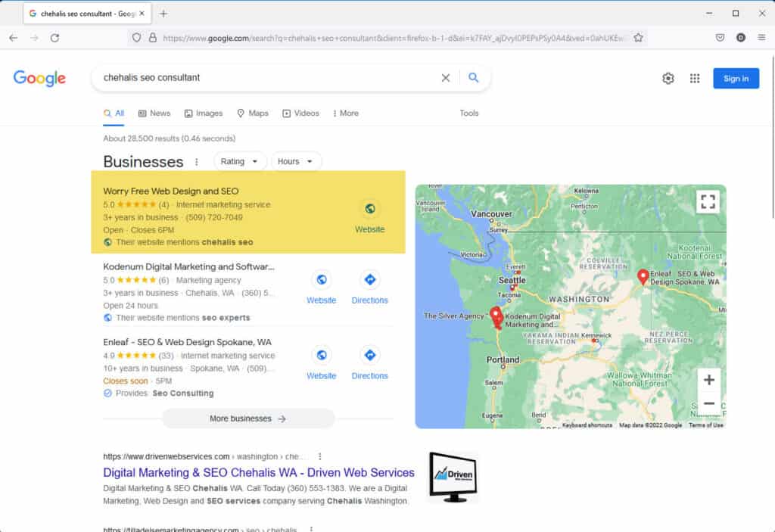Viewport: 775px width, 532px height.
Task: Switch to the News tab
Action: pyautogui.click(x=154, y=114)
